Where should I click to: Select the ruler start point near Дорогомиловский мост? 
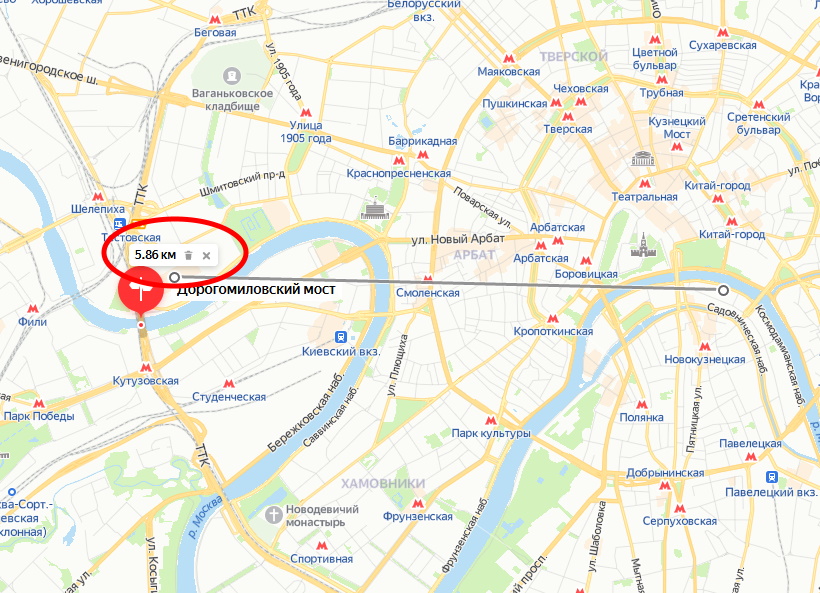point(175,277)
